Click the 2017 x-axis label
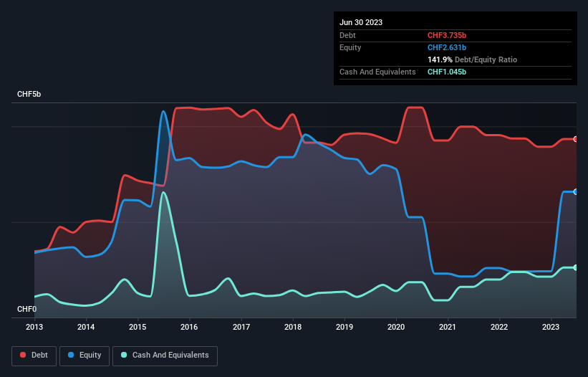The image size is (588, 377). click(241, 327)
